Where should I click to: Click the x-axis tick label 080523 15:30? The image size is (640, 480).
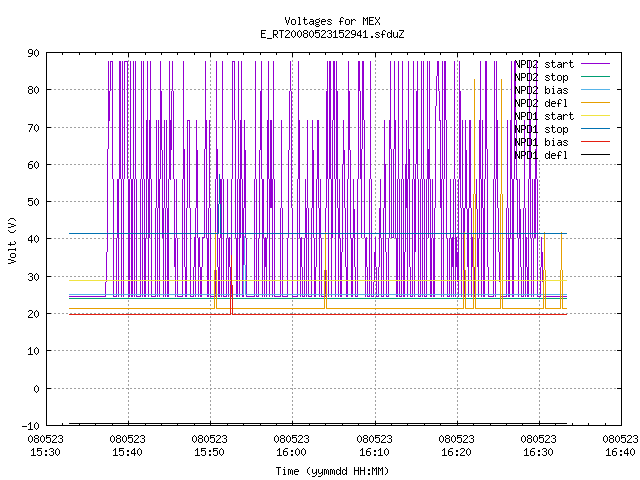tap(45, 445)
